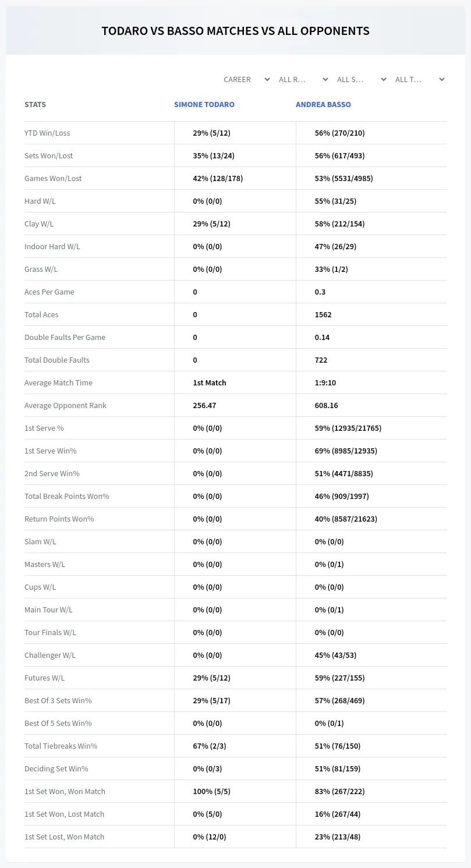
Task: Select Todaro's Average Opponent Rank 256.47
Action: pos(204,405)
